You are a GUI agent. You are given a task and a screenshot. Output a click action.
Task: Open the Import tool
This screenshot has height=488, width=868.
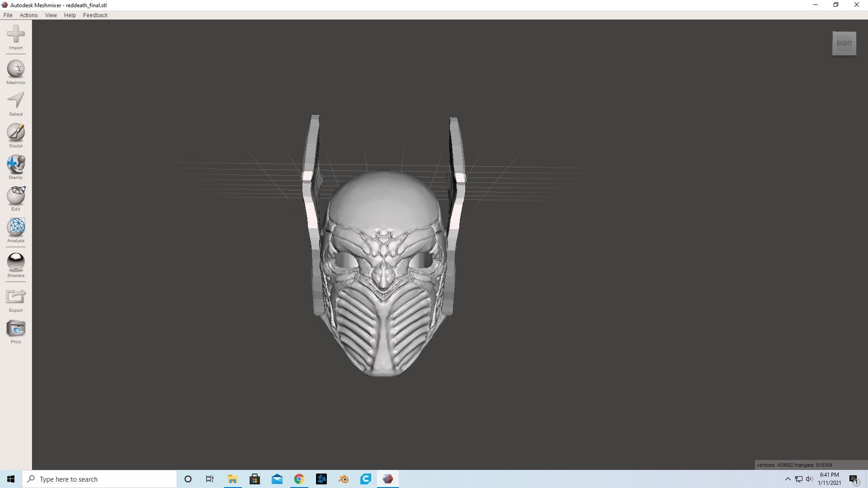tap(16, 37)
